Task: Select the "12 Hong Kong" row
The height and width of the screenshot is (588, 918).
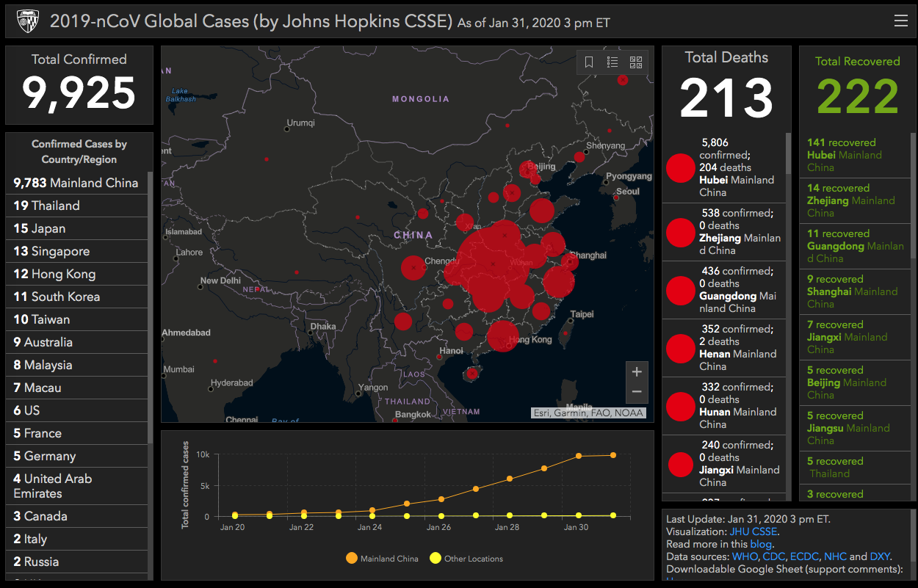Action: point(76,274)
